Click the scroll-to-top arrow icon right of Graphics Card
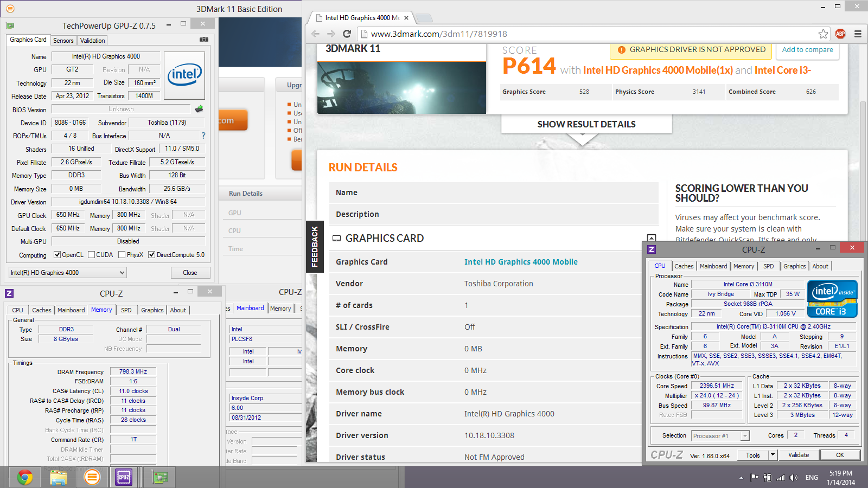 coord(652,238)
